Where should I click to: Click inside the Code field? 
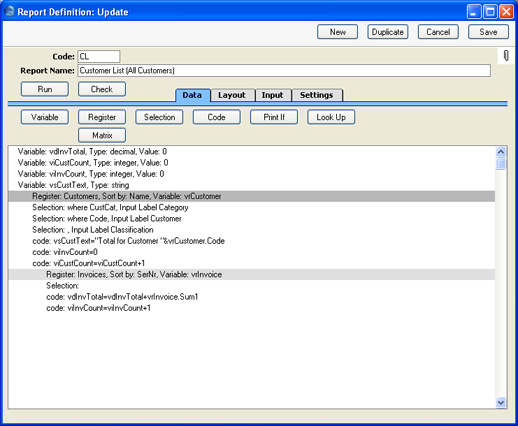(x=99, y=56)
